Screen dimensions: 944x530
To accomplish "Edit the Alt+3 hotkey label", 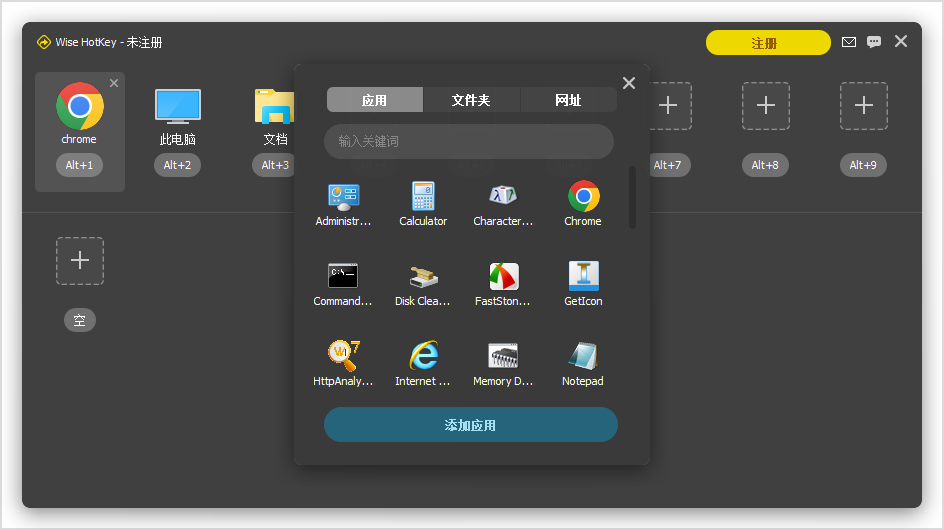I will (275, 165).
